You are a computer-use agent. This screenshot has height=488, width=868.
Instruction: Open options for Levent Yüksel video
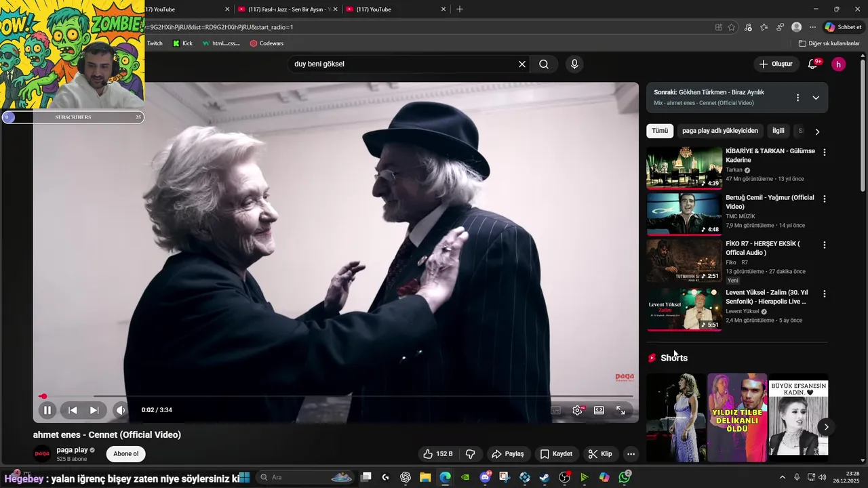[825, 294]
